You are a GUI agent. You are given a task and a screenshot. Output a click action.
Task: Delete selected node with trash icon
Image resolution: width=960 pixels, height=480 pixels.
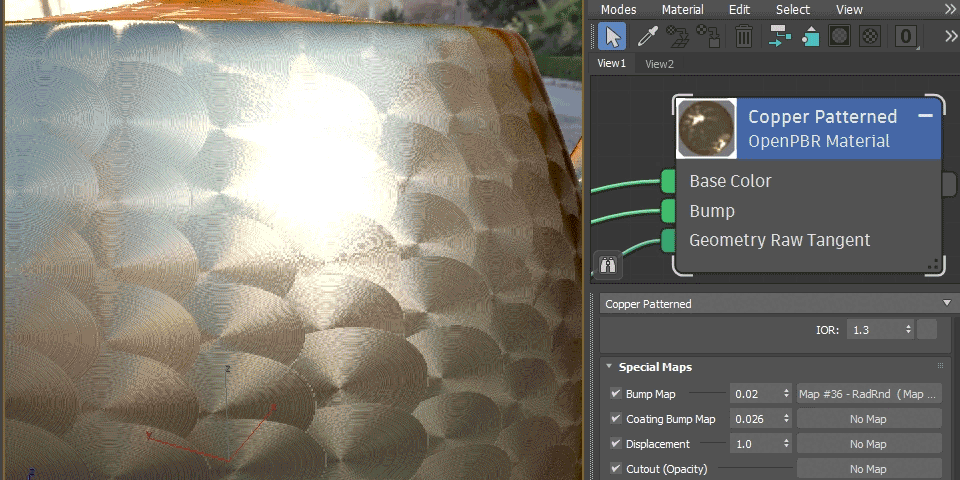coord(744,37)
